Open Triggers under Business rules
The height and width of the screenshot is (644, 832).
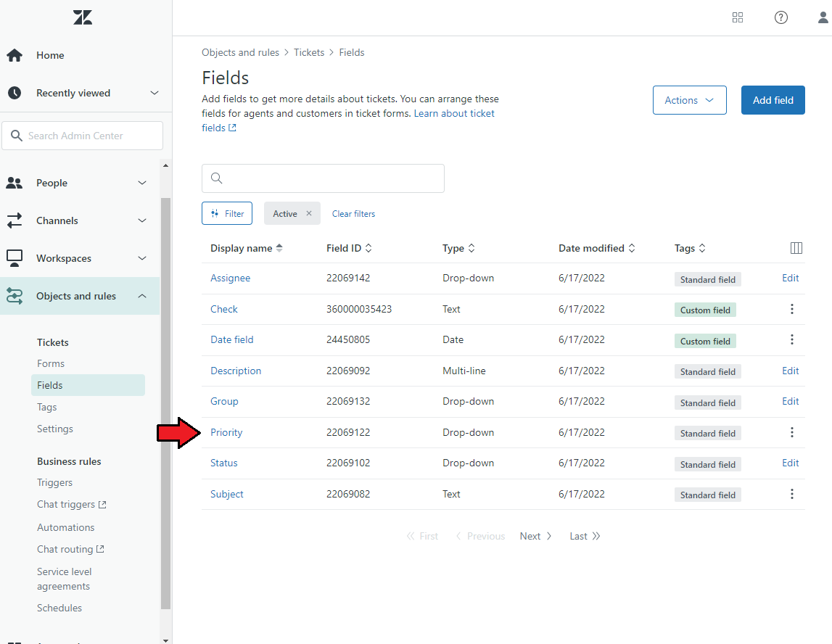(54, 482)
